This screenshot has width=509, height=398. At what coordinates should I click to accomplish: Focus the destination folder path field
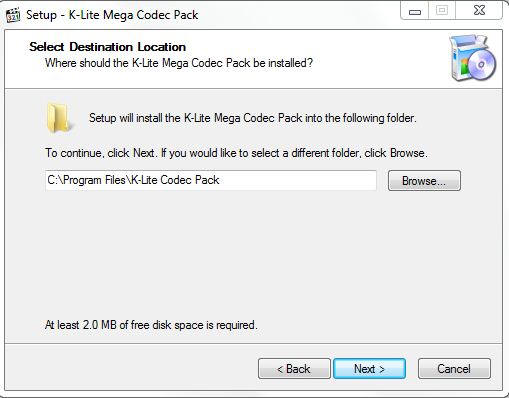pos(211,180)
